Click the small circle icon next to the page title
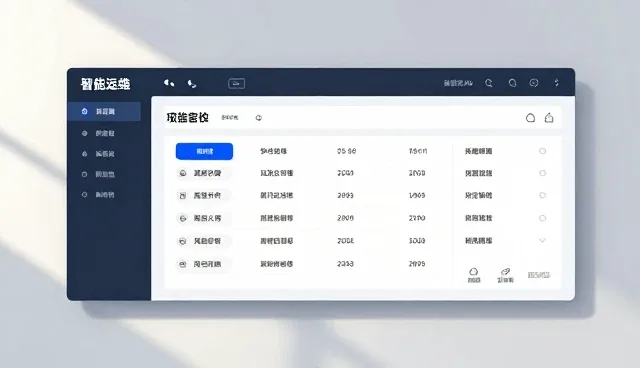640x368 pixels. [x=258, y=118]
